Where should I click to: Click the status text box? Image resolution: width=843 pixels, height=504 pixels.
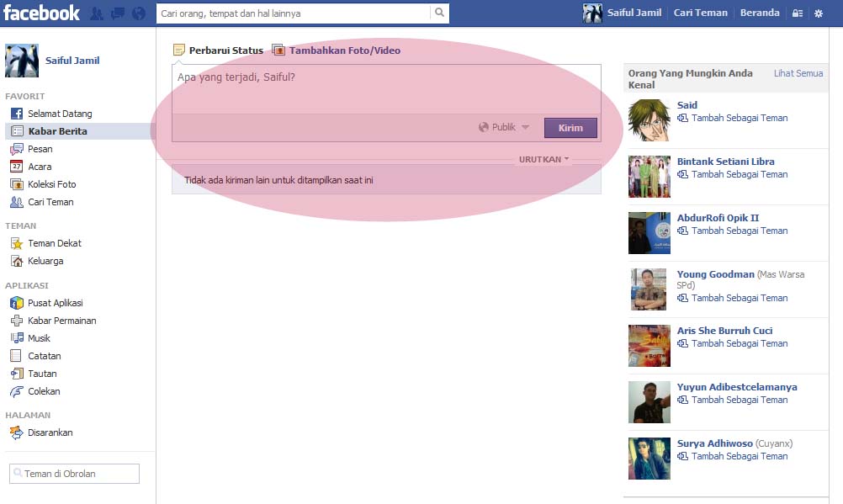point(386,88)
